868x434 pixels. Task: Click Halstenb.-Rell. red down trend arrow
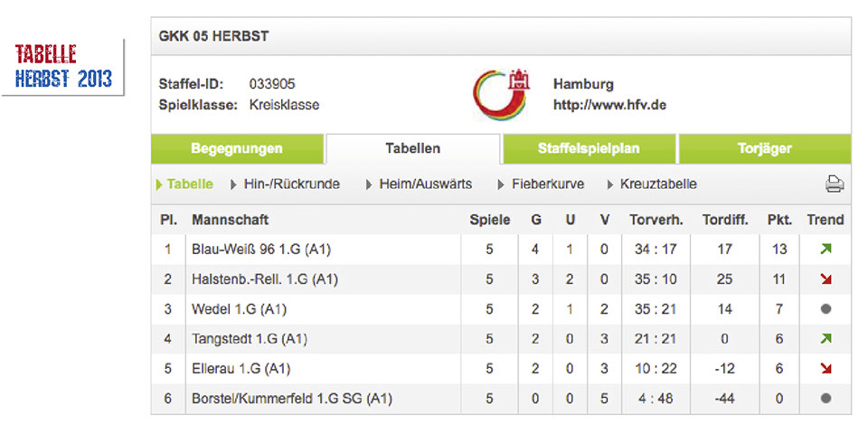coord(825,279)
